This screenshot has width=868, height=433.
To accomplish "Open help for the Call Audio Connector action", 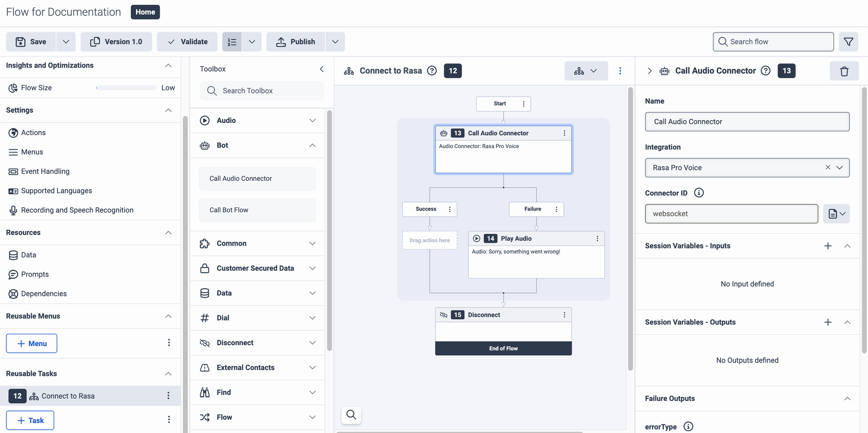I will [765, 70].
